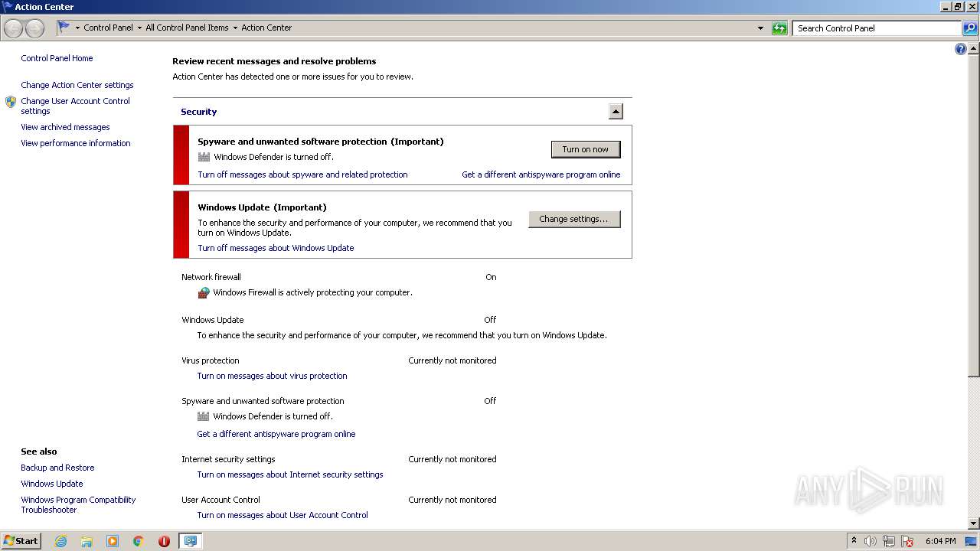Select All Control Panel Items breadcrumb
The height and width of the screenshot is (551, 980).
tap(187, 28)
